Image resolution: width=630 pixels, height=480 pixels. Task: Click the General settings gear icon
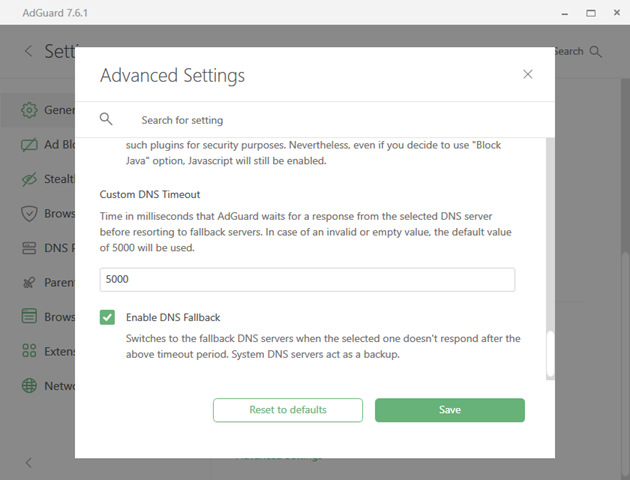click(x=29, y=110)
